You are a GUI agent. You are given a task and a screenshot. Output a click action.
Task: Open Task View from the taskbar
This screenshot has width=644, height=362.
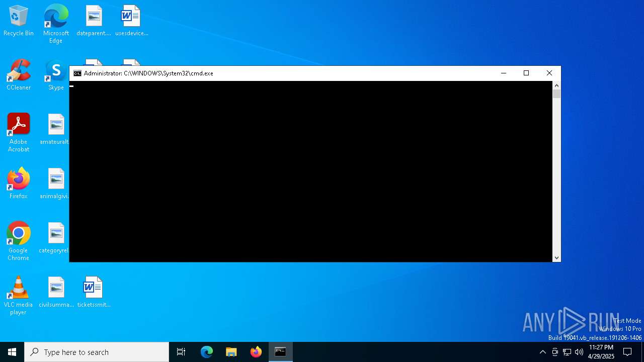(181, 352)
